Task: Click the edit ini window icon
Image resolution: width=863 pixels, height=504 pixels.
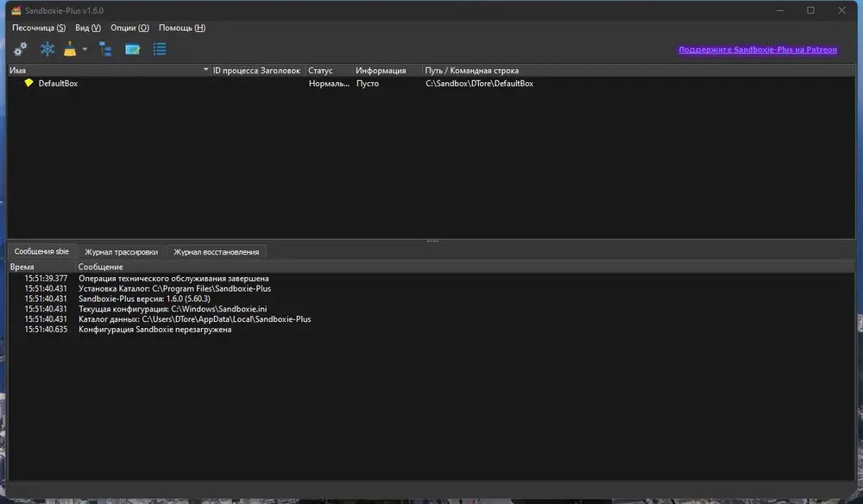Action: coord(132,49)
